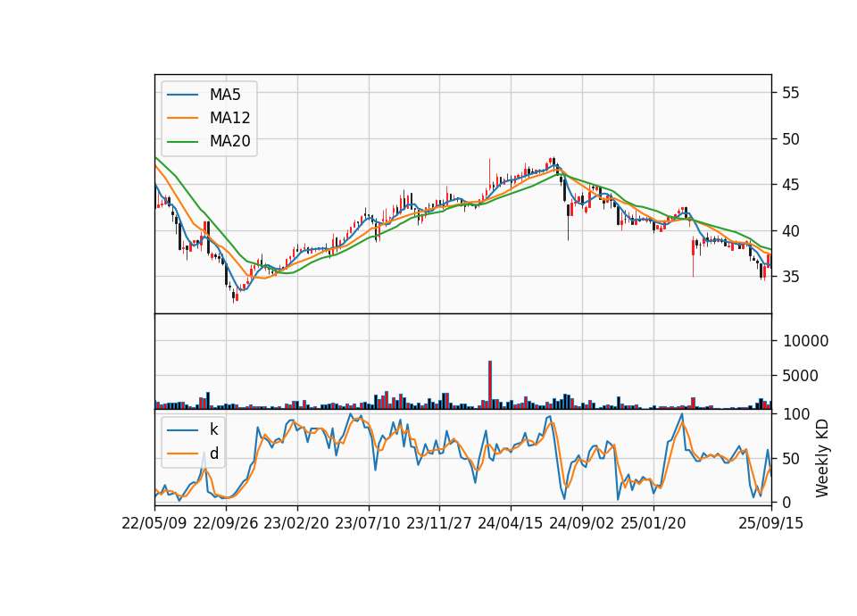Viewport: 857px width, 616px height.
Task: Click the 55 price axis tick
Action: [x=790, y=93]
